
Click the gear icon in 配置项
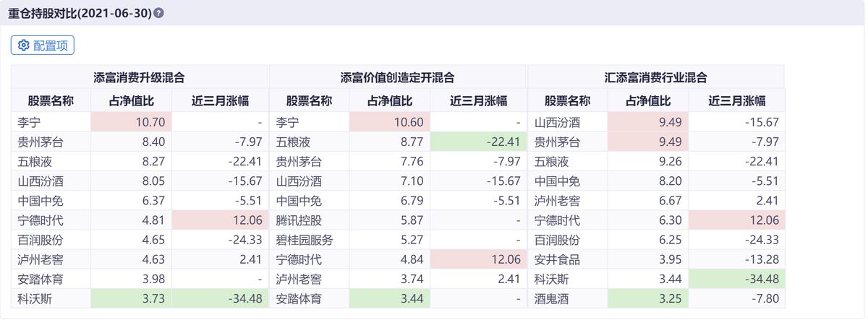(23, 46)
